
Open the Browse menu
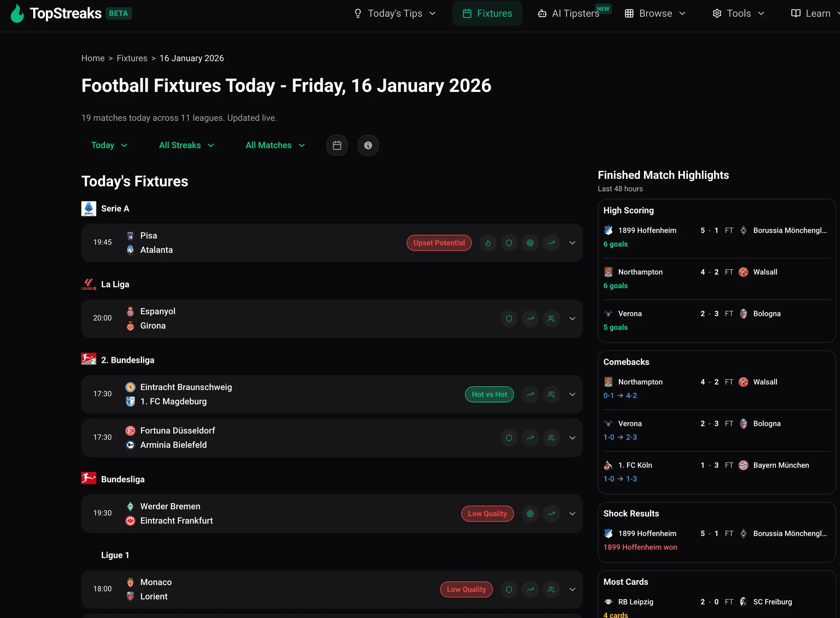pos(655,14)
